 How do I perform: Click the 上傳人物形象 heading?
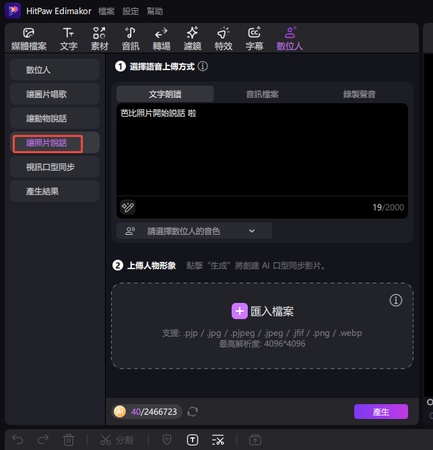[x=152, y=266]
